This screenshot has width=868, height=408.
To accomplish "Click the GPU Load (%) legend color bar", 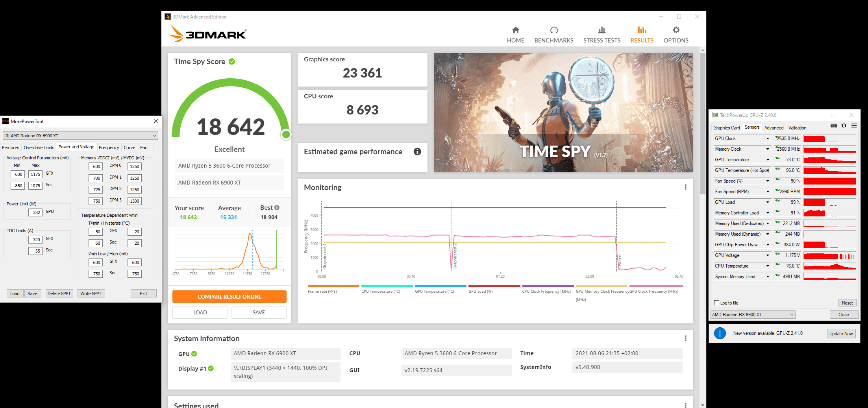I will tap(494, 286).
